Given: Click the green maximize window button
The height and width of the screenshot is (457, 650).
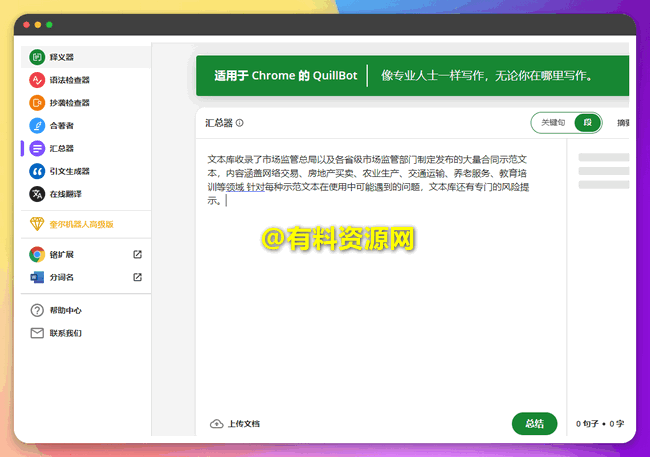Looking at the screenshot, I should coord(49,25).
